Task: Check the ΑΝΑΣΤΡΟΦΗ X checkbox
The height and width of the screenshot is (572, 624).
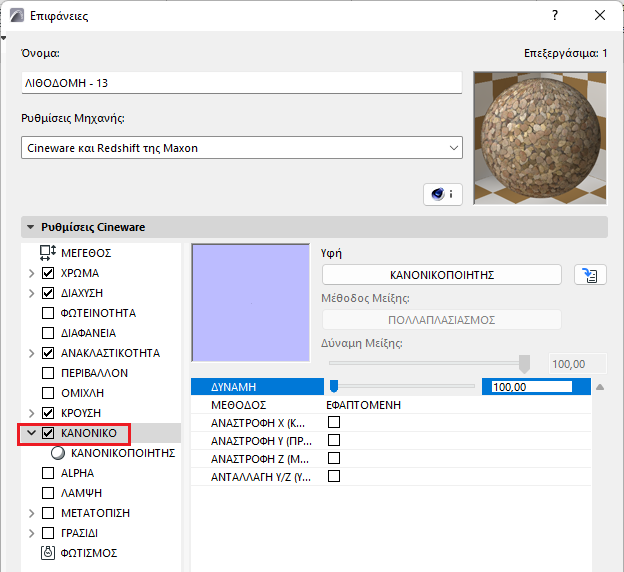Action: pos(334,422)
